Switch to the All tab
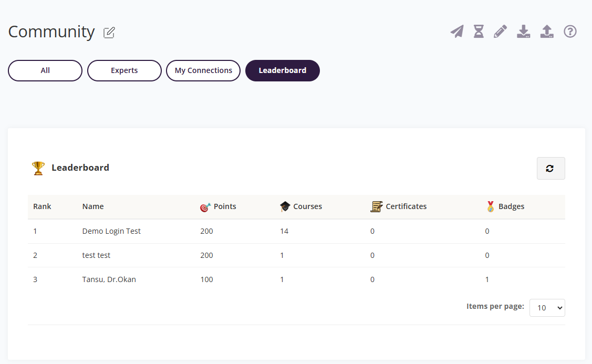 pos(45,70)
